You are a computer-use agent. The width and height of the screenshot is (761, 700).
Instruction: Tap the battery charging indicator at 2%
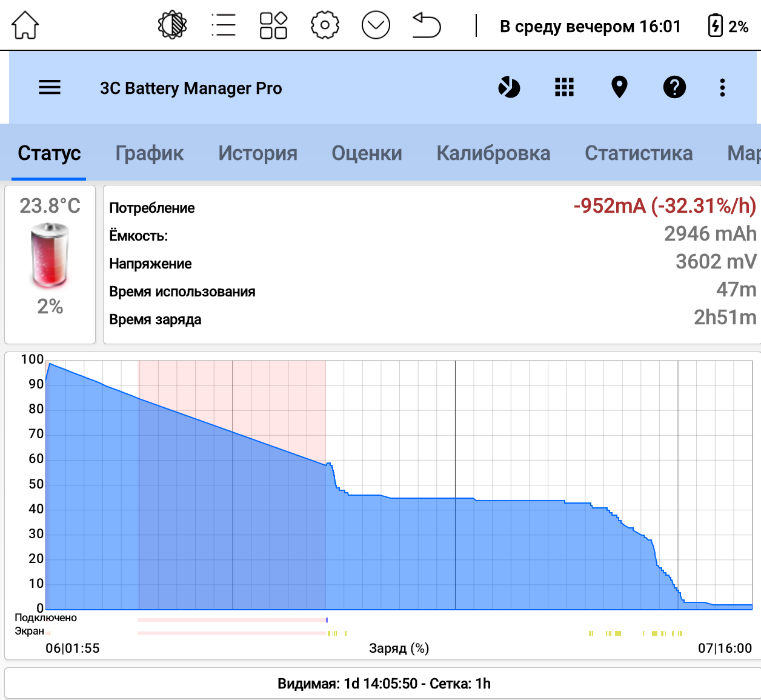pyautogui.click(x=728, y=26)
